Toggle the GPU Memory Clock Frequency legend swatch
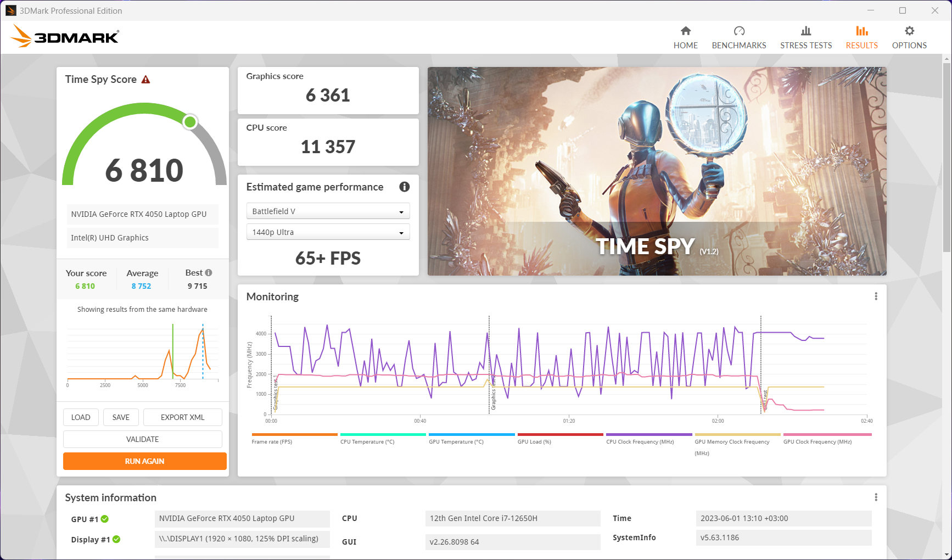952x560 pixels. (x=737, y=434)
